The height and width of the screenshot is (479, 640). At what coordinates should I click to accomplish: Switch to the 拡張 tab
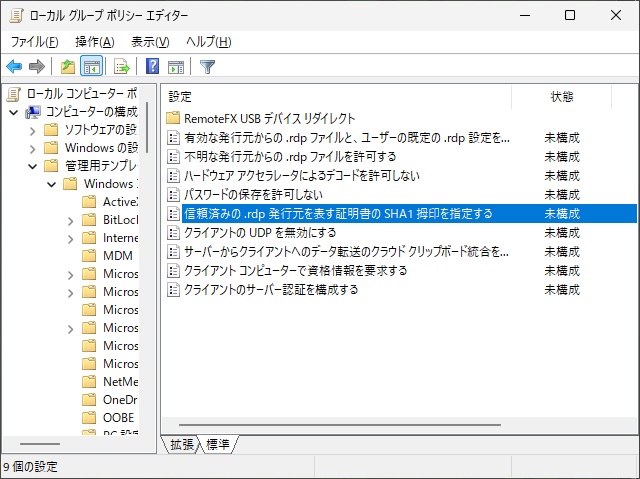tap(182, 444)
